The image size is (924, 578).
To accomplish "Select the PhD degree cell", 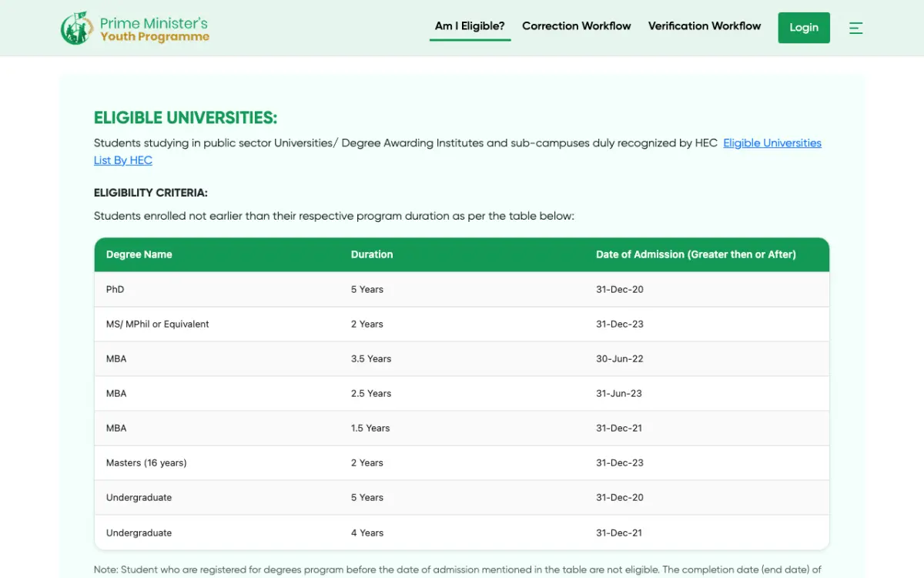I will point(115,289).
